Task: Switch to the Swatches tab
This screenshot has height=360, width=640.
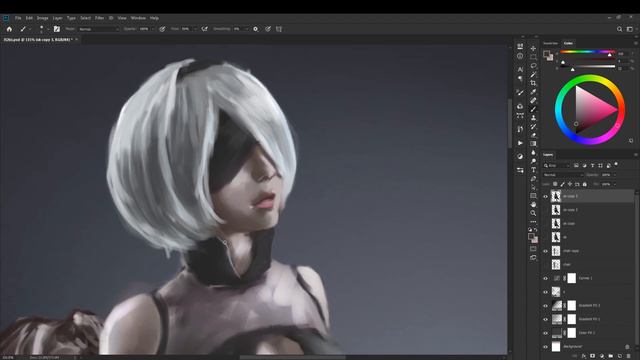Action: click(550, 43)
